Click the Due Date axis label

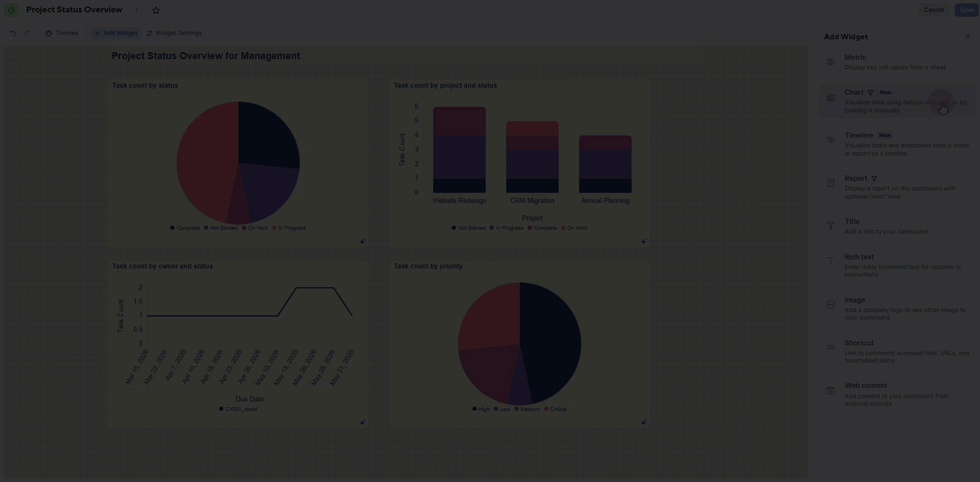[x=250, y=399]
